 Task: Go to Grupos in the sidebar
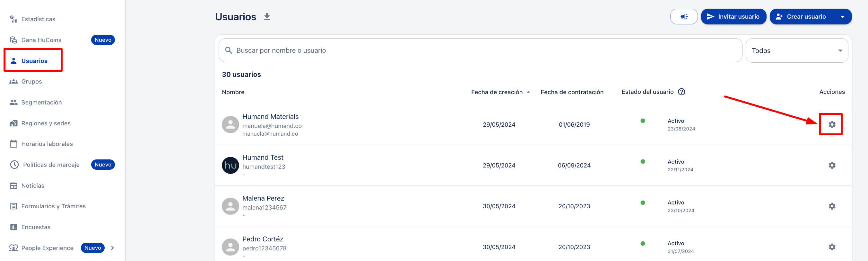(x=31, y=82)
